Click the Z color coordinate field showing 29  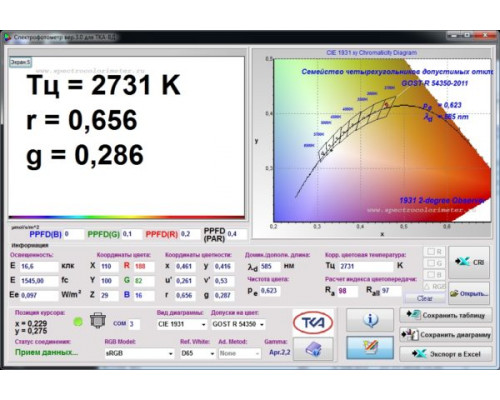(109, 295)
